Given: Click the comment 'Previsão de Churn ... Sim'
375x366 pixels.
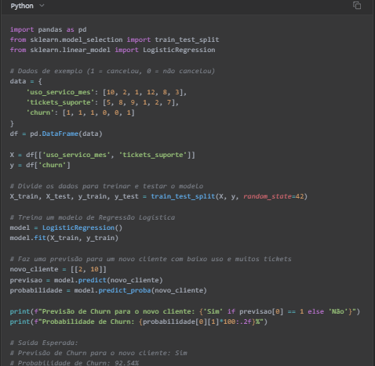Looking at the screenshot, I should pos(98,353).
